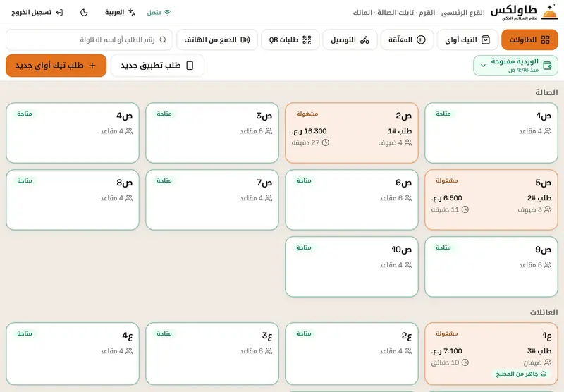Click طلب #1 order label
The image size is (564, 392).
point(400,131)
